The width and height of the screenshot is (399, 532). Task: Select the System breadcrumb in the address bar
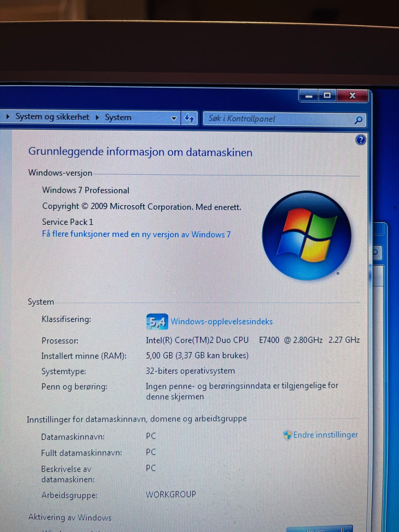(118, 118)
